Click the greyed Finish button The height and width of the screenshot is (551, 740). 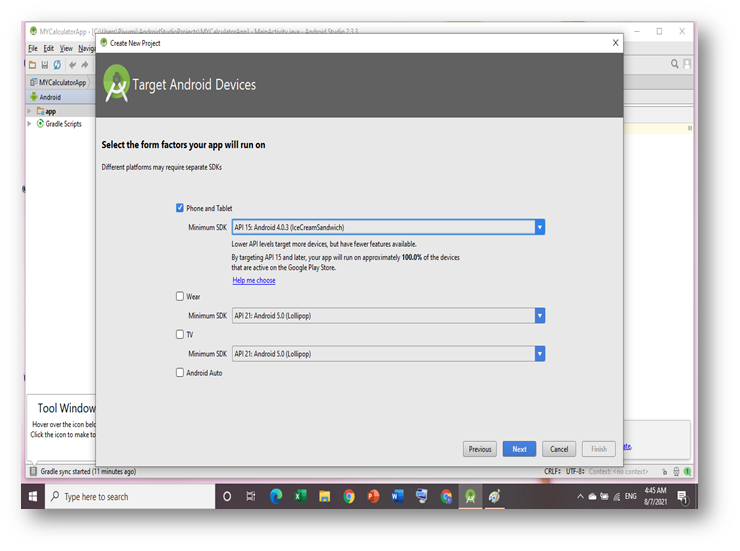(x=598, y=449)
